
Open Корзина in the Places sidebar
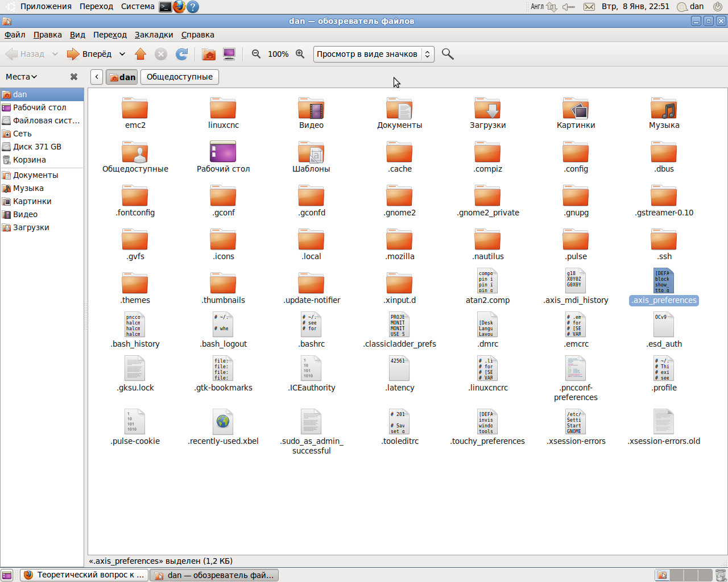click(42, 160)
